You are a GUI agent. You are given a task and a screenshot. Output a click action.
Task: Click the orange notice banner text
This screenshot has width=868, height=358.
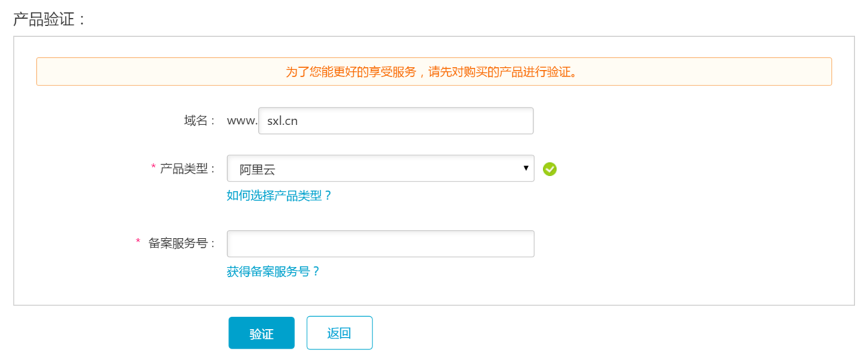tap(434, 72)
